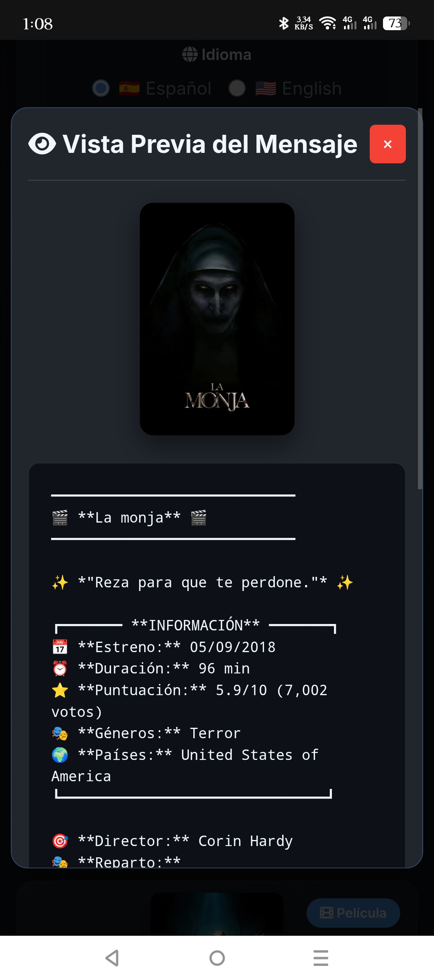Click the calendar icon beside Estreno
Screen dimensions: 434x980
click(x=60, y=647)
